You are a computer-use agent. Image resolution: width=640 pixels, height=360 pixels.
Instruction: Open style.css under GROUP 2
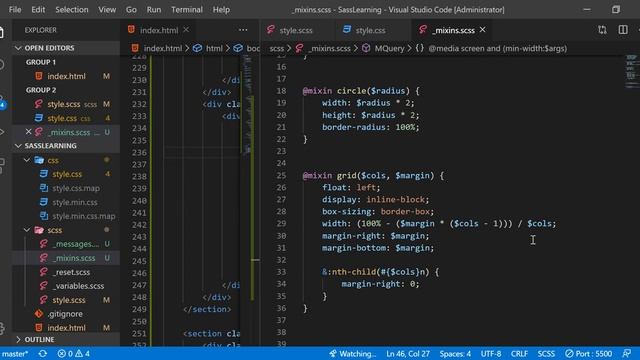pyautogui.click(x=67, y=118)
